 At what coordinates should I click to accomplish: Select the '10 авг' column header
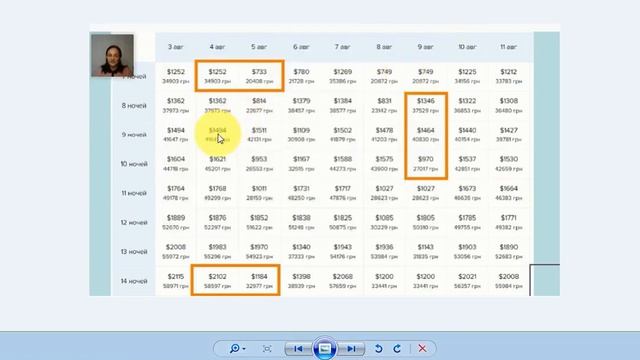pos(467,47)
